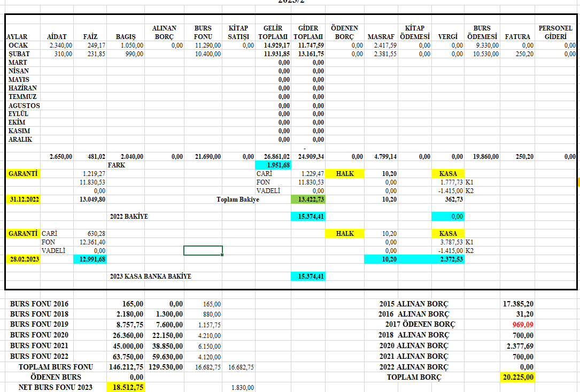The height and width of the screenshot is (392, 580).
Task: Select the TOPLAM BORÇ label
Action: pyautogui.click(x=414, y=377)
